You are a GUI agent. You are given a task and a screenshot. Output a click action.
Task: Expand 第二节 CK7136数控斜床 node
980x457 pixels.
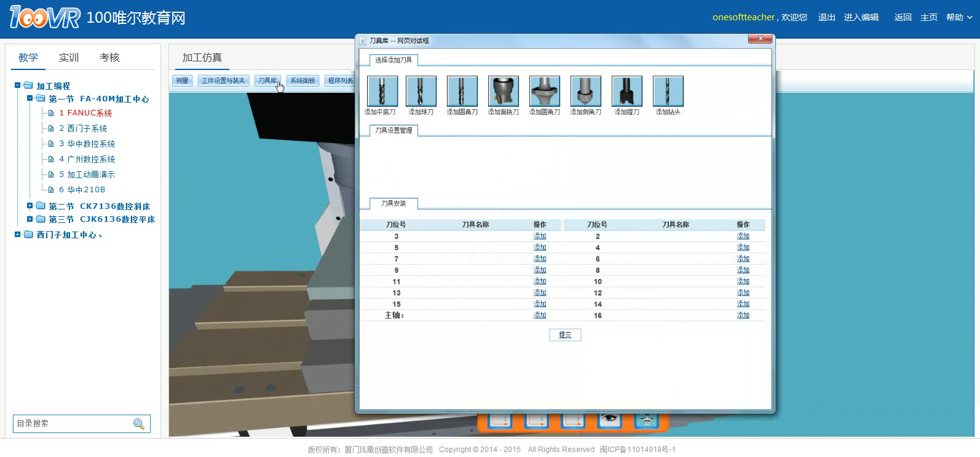tap(30, 206)
